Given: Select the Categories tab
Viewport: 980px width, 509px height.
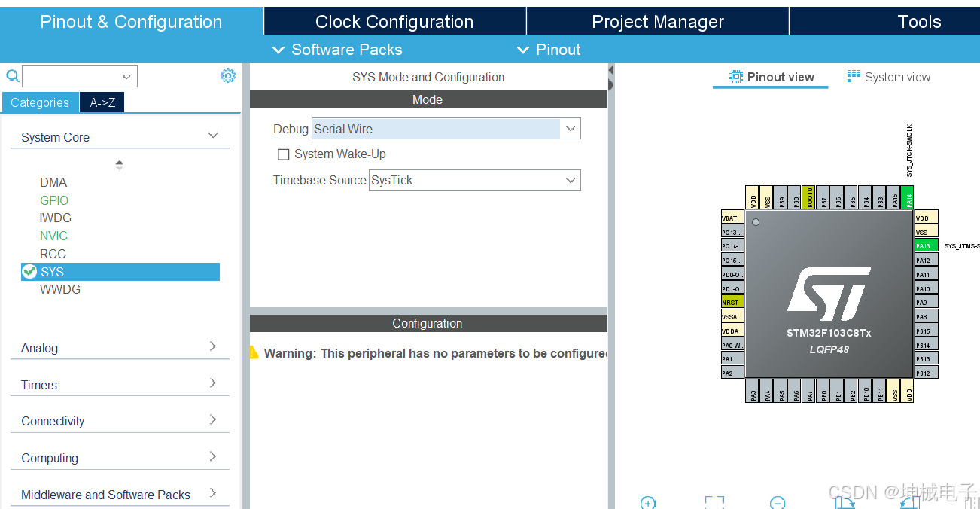Looking at the screenshot, I should tap(40, 102).
